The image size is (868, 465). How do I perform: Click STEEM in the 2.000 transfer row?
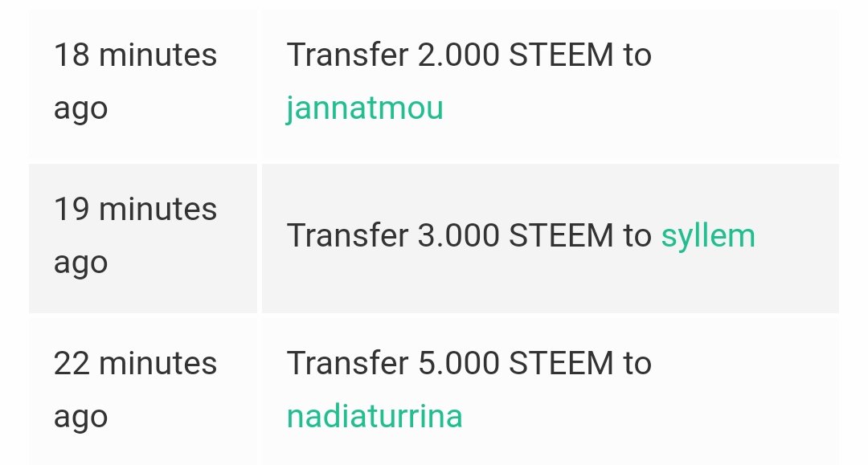[561, 55]
